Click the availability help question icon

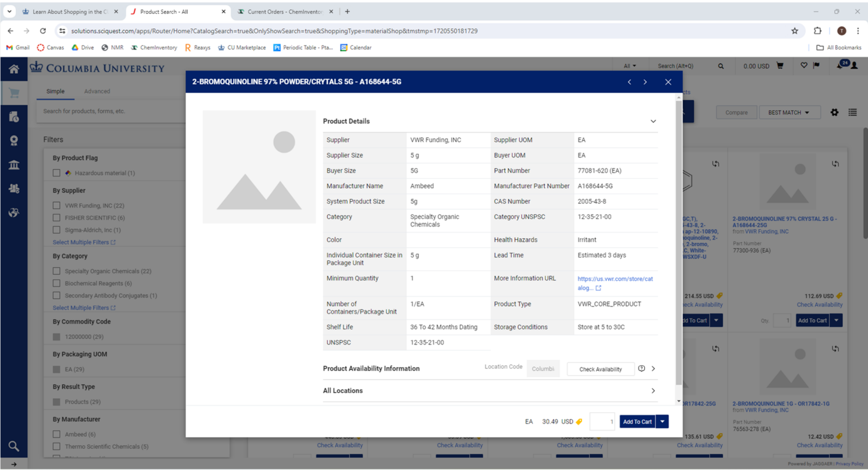pos(641,368)
